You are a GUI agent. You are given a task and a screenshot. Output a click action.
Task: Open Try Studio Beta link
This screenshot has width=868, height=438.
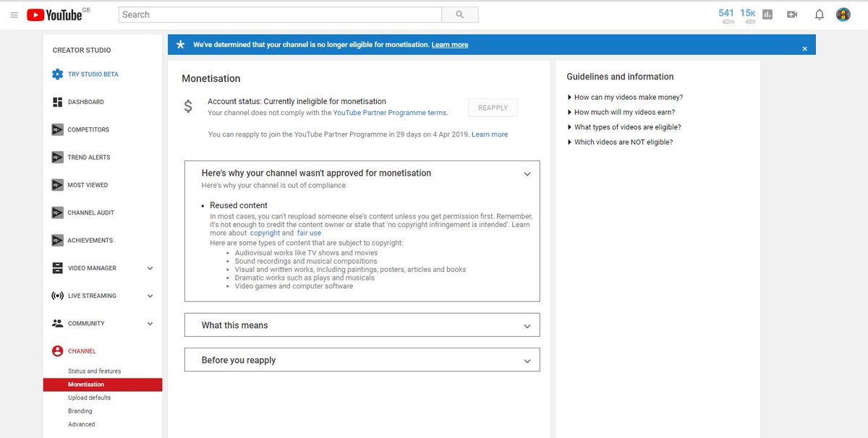pyautogui.click(x=93, y=74)
